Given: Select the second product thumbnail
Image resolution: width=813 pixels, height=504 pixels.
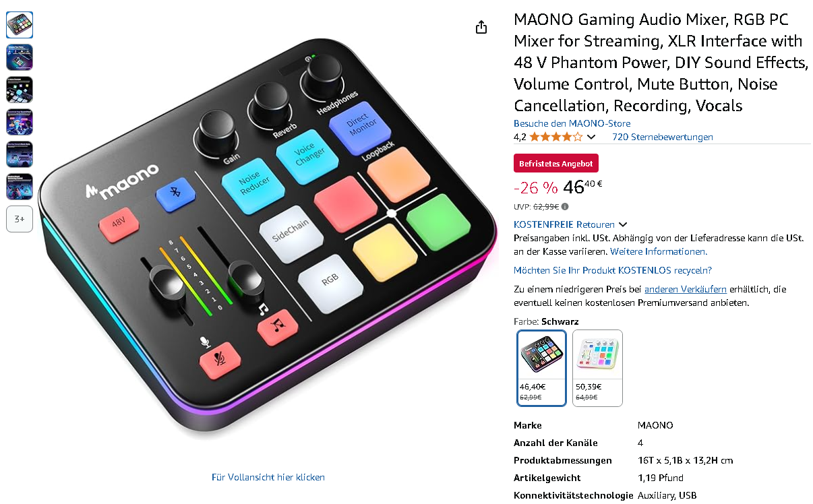Looking at the screenshot, I should click(20, 57).
